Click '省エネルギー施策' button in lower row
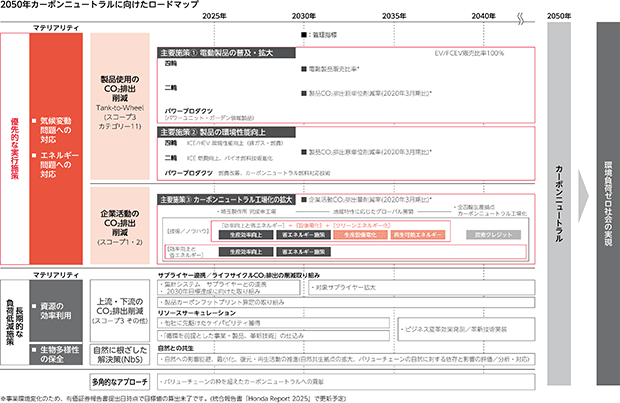This screenshot has height=403, width=620. pyautogui.click(x=303, y=252)
